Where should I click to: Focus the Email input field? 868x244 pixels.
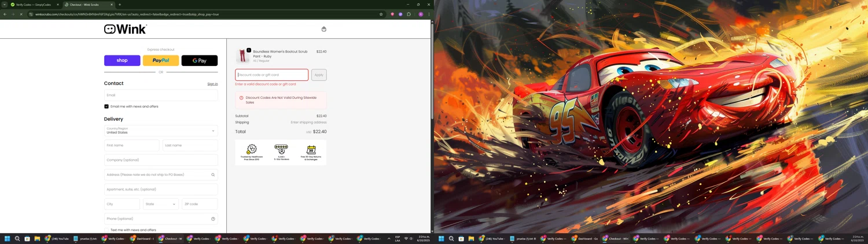point(161,95)
